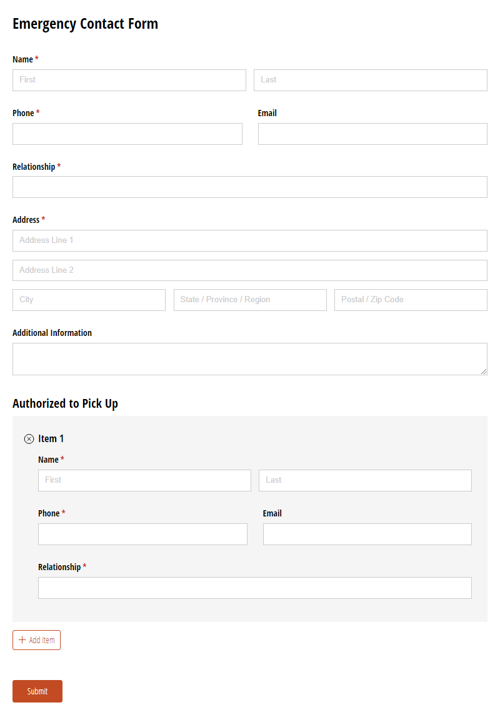Focus Item 1 Last name field

365,480
